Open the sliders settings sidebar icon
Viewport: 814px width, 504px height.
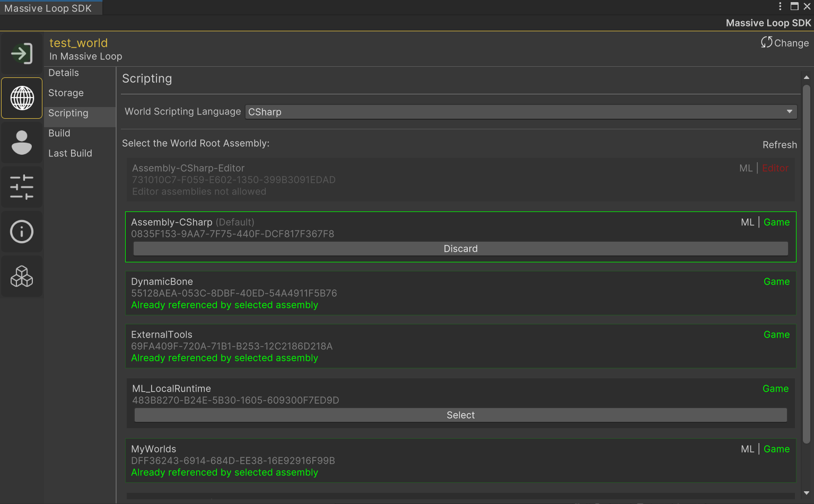(x=22, y=187)
